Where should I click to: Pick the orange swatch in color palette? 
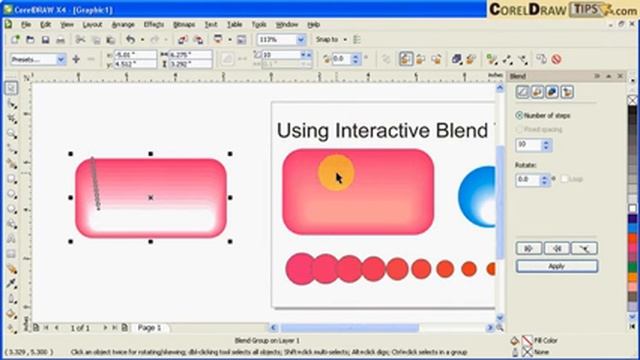632,277
